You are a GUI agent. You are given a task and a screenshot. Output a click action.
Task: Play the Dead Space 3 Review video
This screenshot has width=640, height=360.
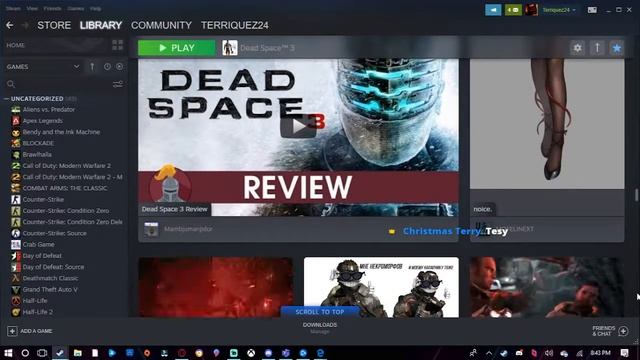click(298, 127)
